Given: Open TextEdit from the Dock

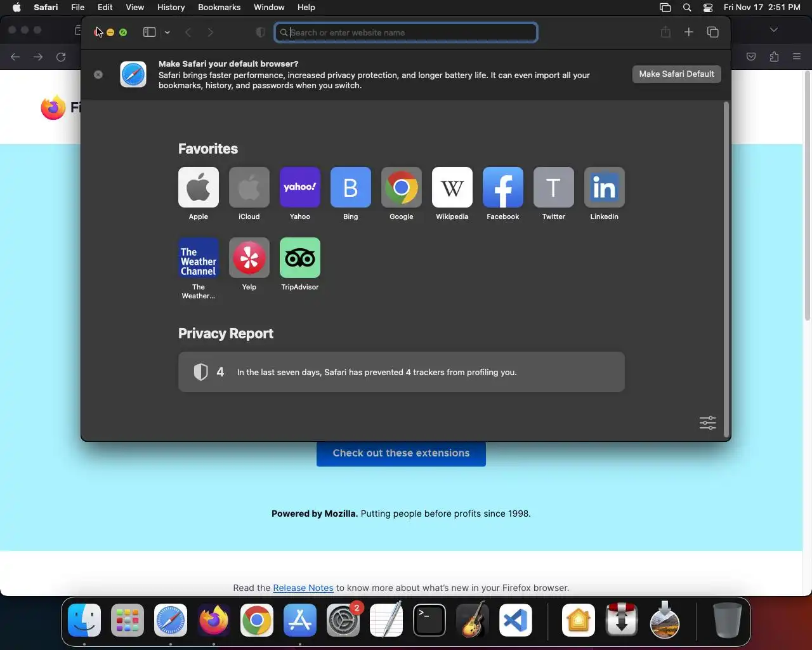Looking at the screenshot, I should tap(386, 620).
